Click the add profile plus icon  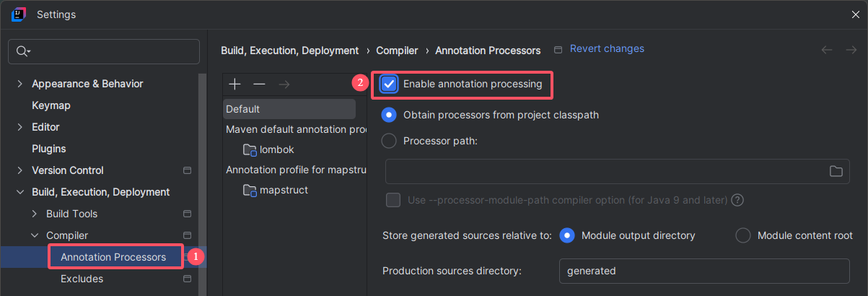coord(234,84)
